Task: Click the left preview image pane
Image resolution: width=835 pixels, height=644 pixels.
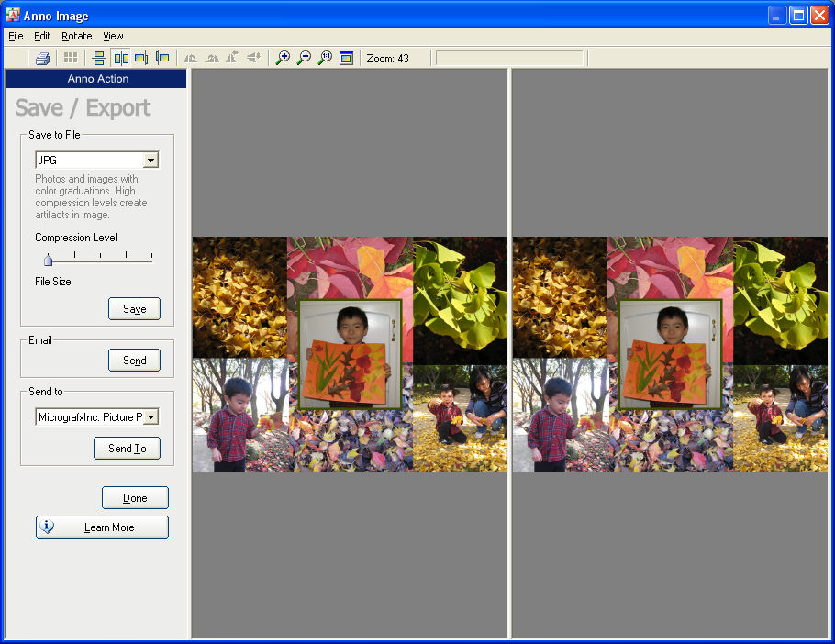Action: click(350, 353)
